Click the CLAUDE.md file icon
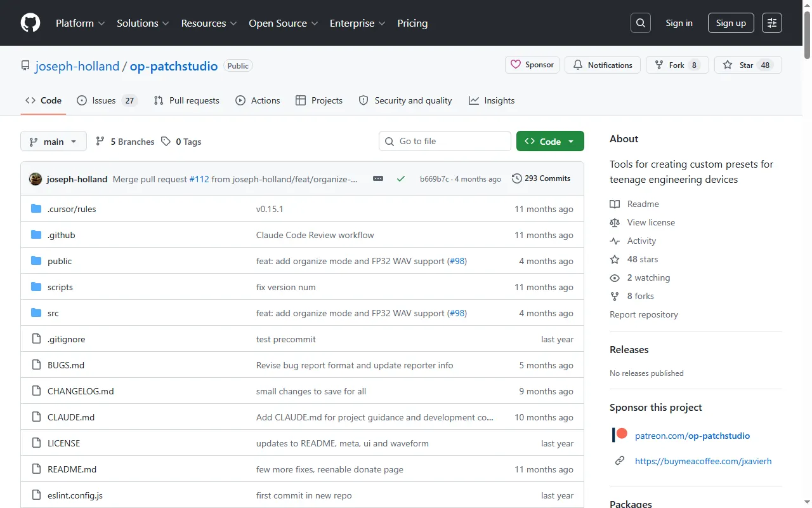Screen dimensions: 812x508 point(36,417)
